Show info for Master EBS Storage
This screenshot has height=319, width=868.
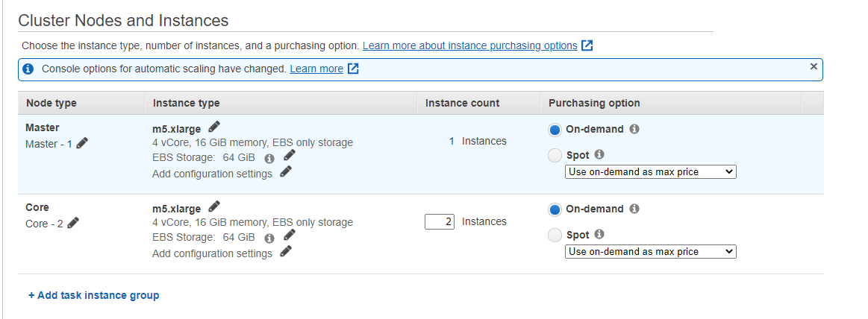(269, 158)
